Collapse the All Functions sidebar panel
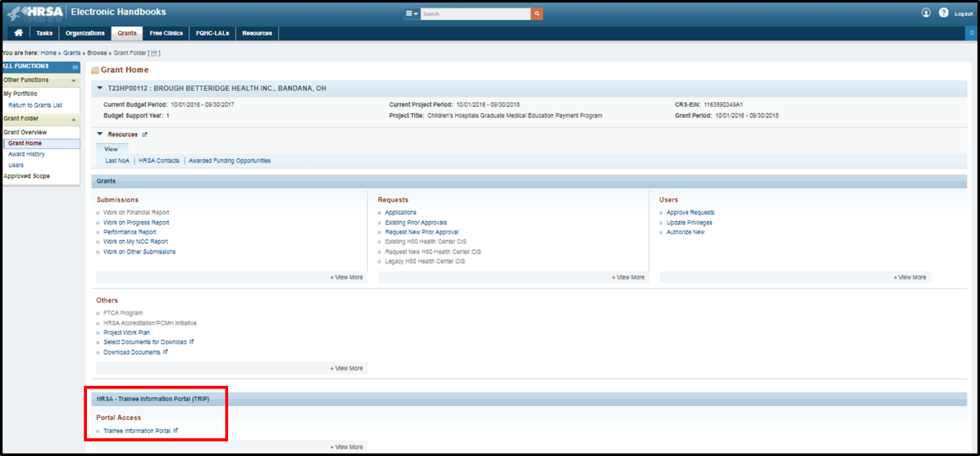 (75, 67)
